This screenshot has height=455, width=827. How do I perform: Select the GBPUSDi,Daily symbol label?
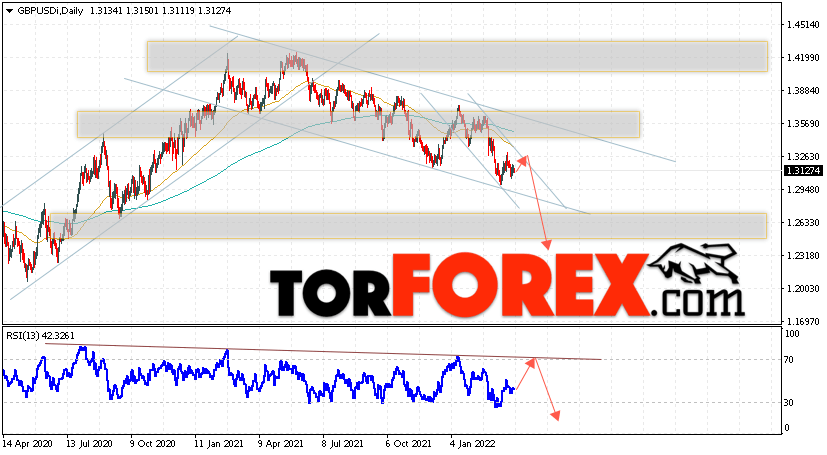[50, 11]
